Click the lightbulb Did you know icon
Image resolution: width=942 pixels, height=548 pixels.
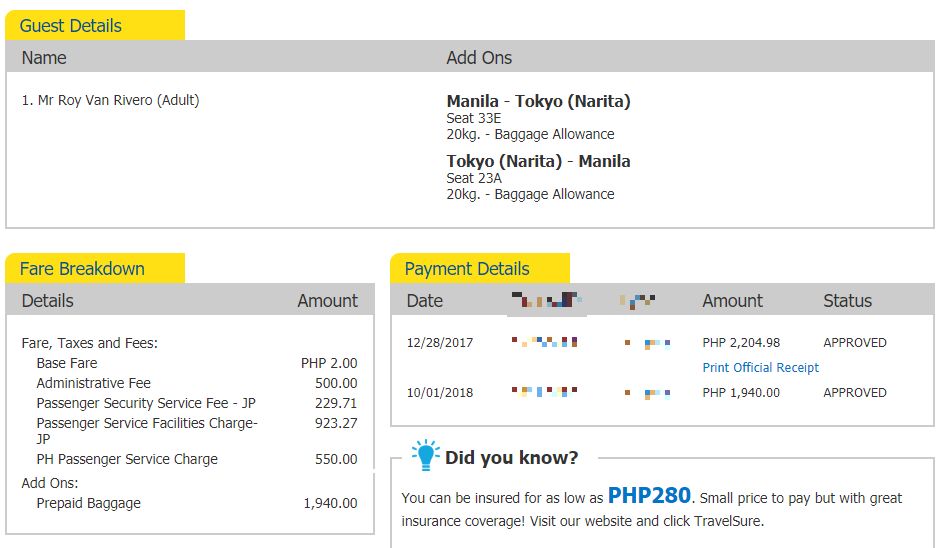coord(425,456)
